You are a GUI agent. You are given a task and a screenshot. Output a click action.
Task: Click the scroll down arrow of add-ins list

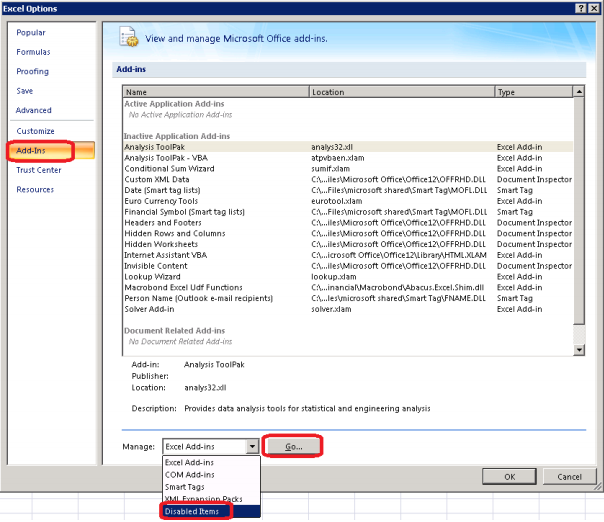point(579,350)
